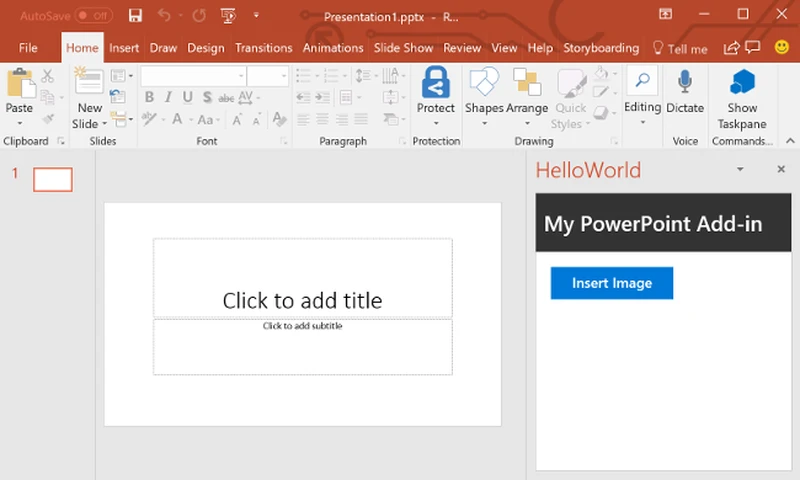Collapse the ribbon with the chevron
This screenshot has height=480, width=800.
pos(790,141)
